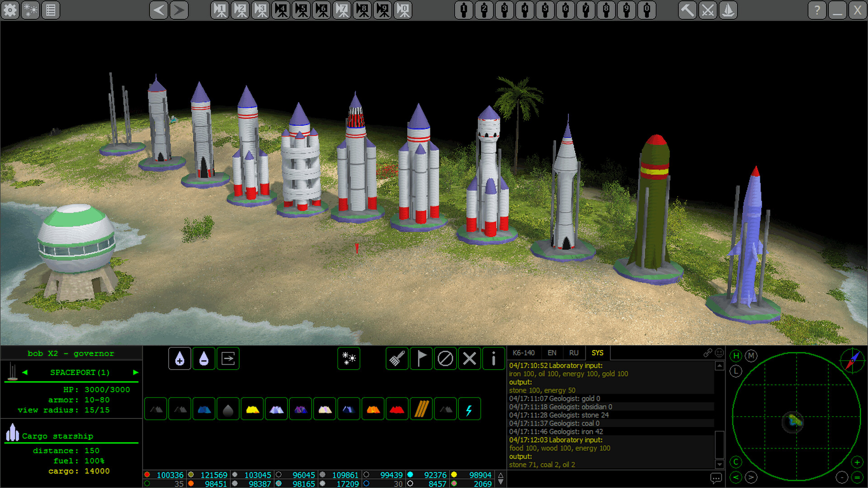Click the red resource counter swatch

tap(147, 475)
